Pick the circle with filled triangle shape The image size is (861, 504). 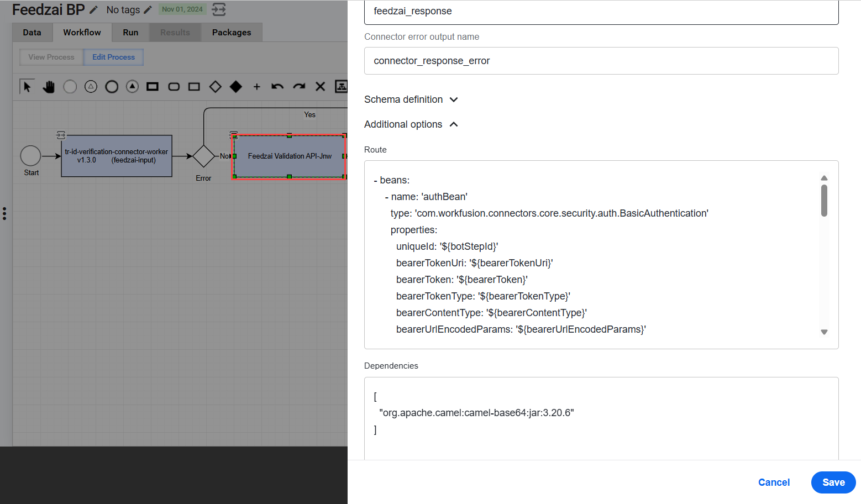[x=132, y=87]
